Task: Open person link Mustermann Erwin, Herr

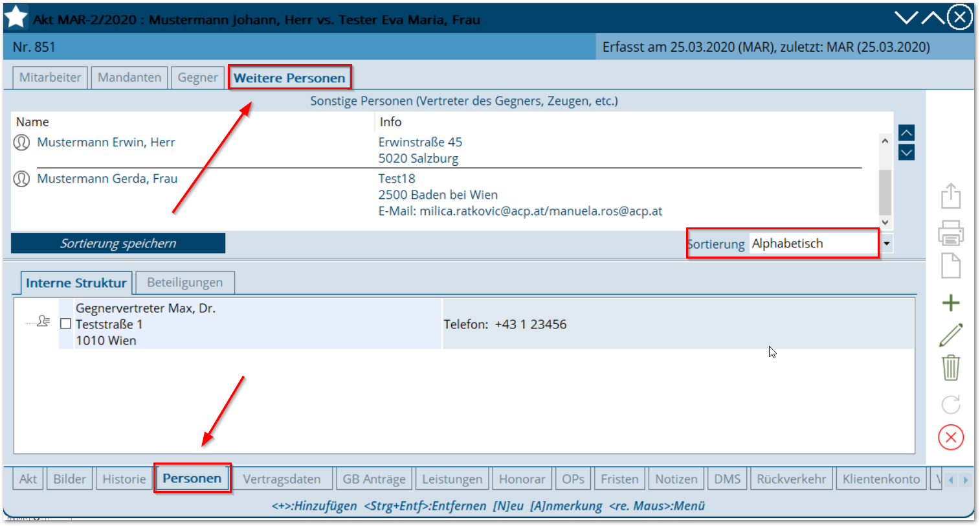Action: (106, 143)
